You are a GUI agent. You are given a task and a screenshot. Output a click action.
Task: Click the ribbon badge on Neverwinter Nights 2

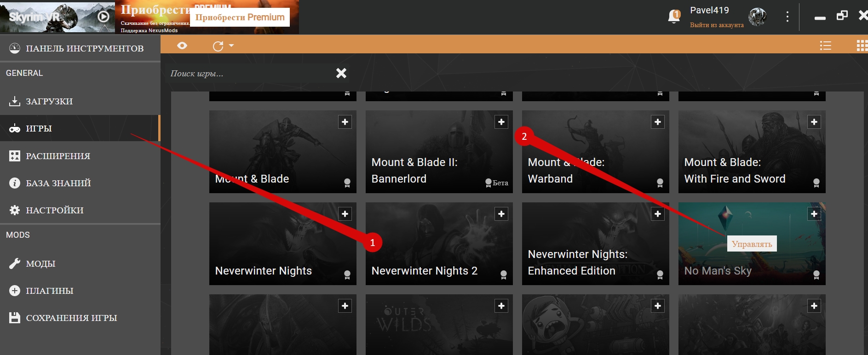coord(504,275)
